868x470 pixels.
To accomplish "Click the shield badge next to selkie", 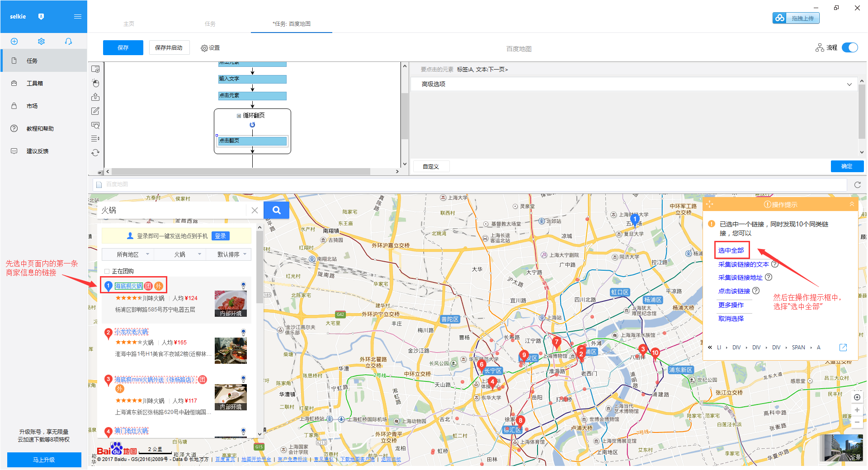I will (41, 17).
